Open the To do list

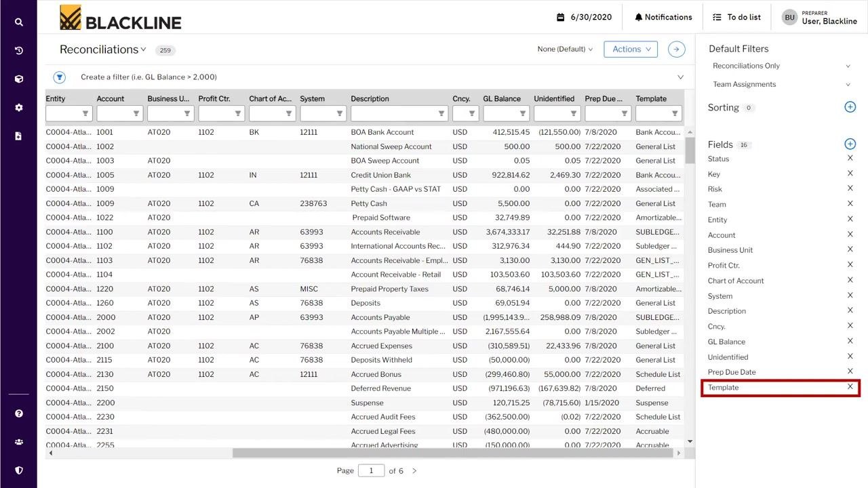click(x=737, y=17)
